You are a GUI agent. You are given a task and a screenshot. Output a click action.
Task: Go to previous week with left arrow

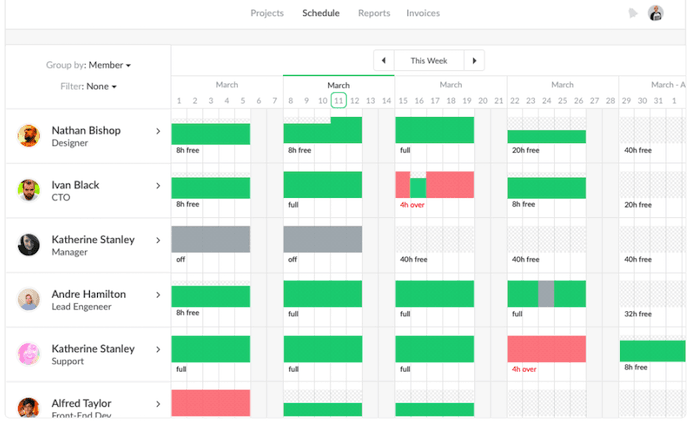tap(383, 61)
